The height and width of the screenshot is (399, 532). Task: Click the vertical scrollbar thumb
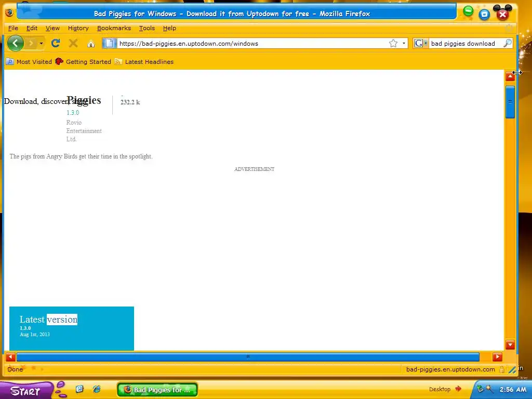tap(510, 102)
